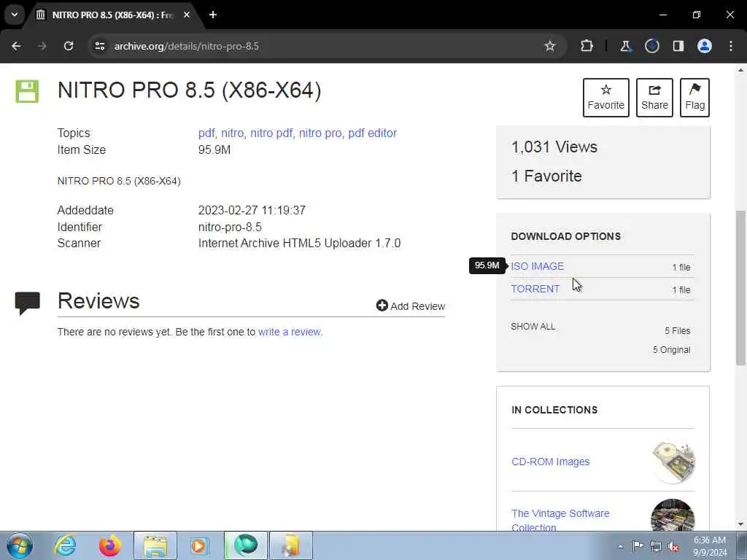
Task: Click the '1,031 Views' text
Action: coord(554,147)
